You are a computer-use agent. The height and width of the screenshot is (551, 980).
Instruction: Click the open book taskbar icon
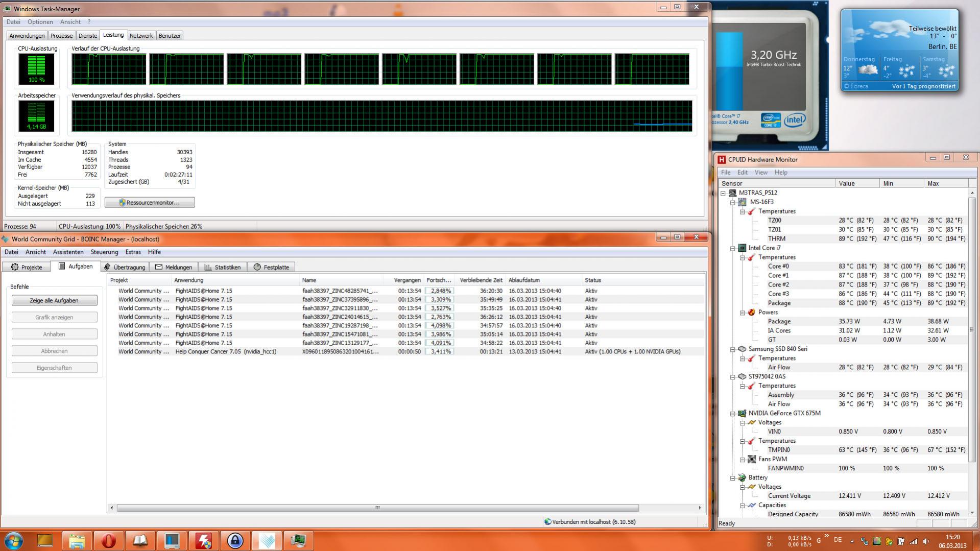coord(140,541)
